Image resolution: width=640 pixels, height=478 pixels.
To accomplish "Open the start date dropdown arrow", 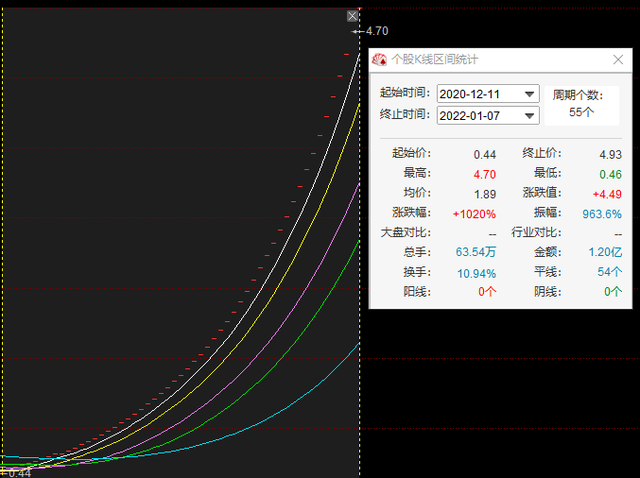I will [530, 93].
